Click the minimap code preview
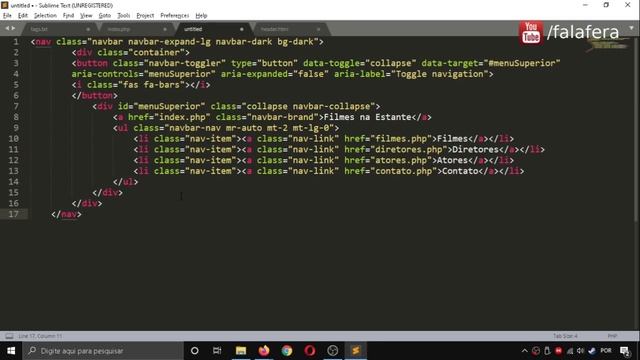 click(x=607, y=45)
